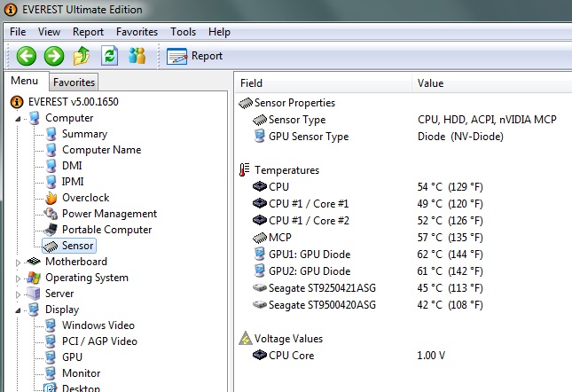Open the Report wizard icon in toolbar

coord(177,56)
